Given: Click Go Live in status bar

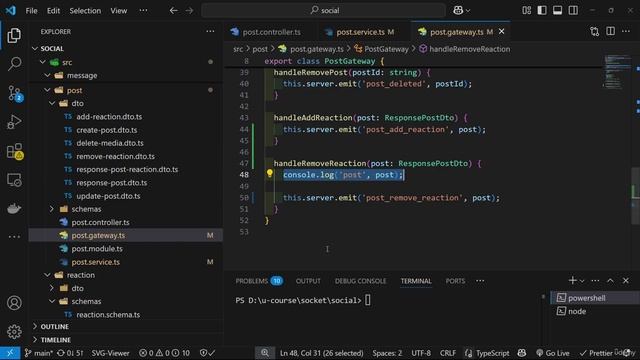Looking at the screenshot, I should click(x=553, y=353).
